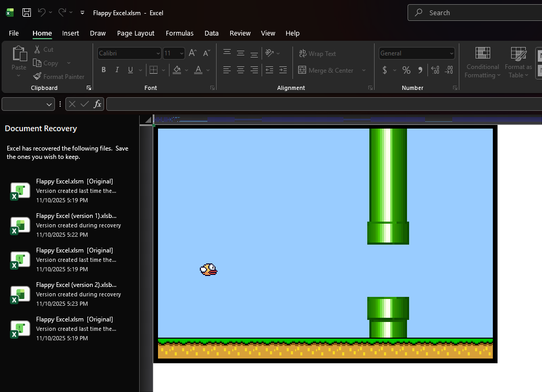Click the Copy button
The width and height of the screenshot is (542, 392).
46,63
